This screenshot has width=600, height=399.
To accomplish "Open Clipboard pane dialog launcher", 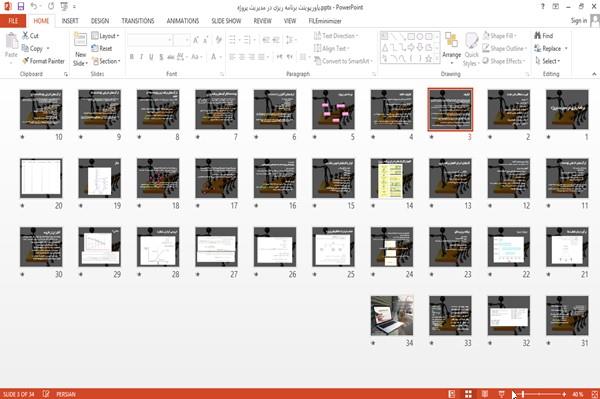I will 66,74.
